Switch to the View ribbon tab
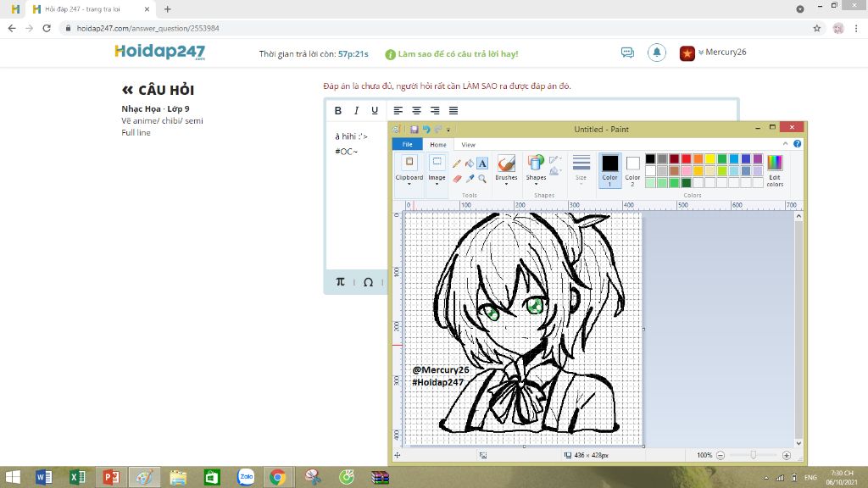 tap(468, 144)
